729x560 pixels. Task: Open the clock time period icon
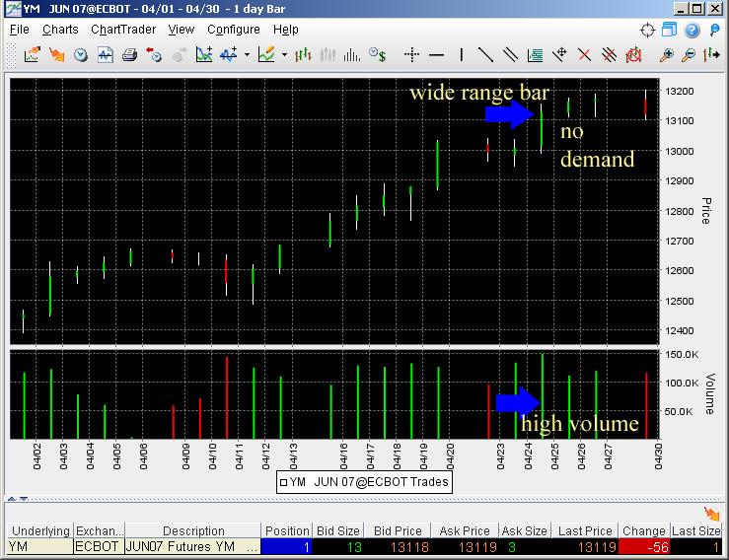pos(81,55)
